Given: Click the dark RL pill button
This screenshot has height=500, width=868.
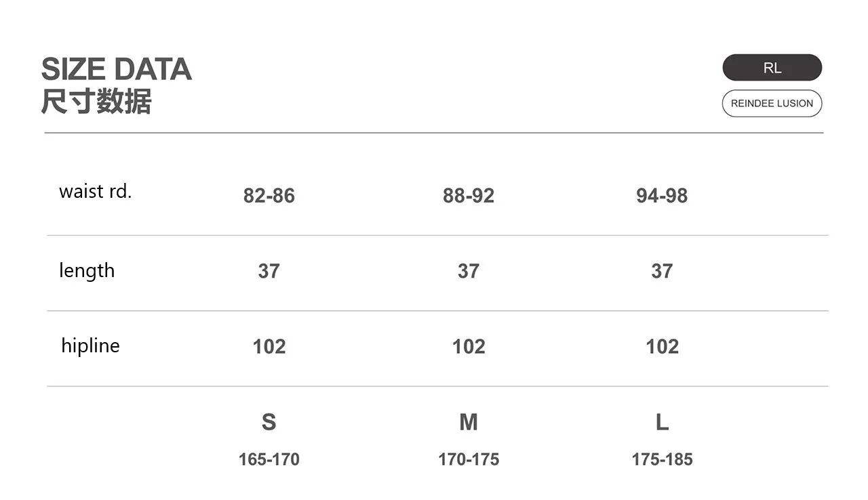Looking at the screenshot, I should [772, 68].
